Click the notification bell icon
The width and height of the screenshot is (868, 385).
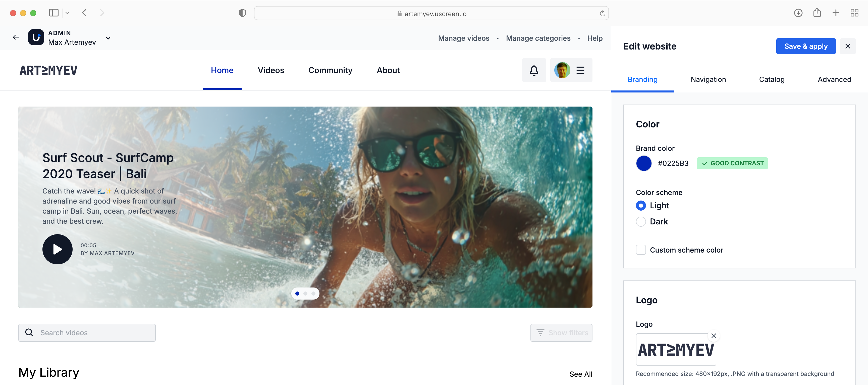tap(534, 70)
